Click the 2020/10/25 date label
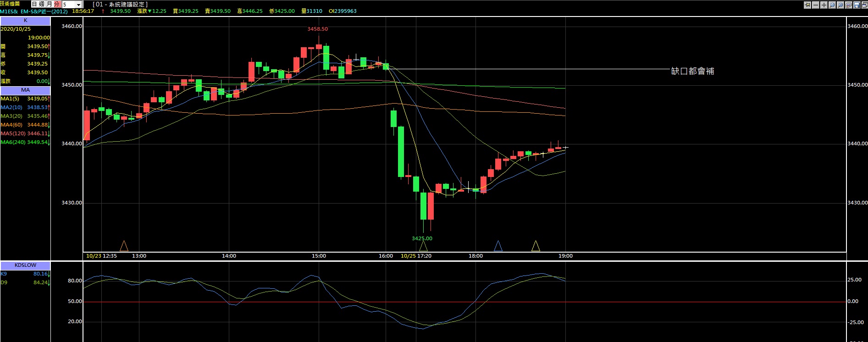 pyautogui.click(x=16, y=29)
